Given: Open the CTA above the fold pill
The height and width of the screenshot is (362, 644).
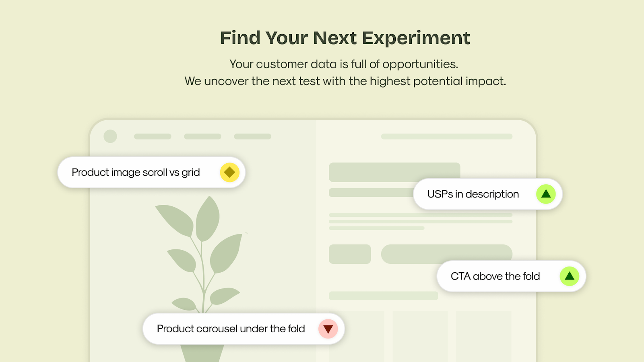Looking at the screenshot, I should 511,276.
